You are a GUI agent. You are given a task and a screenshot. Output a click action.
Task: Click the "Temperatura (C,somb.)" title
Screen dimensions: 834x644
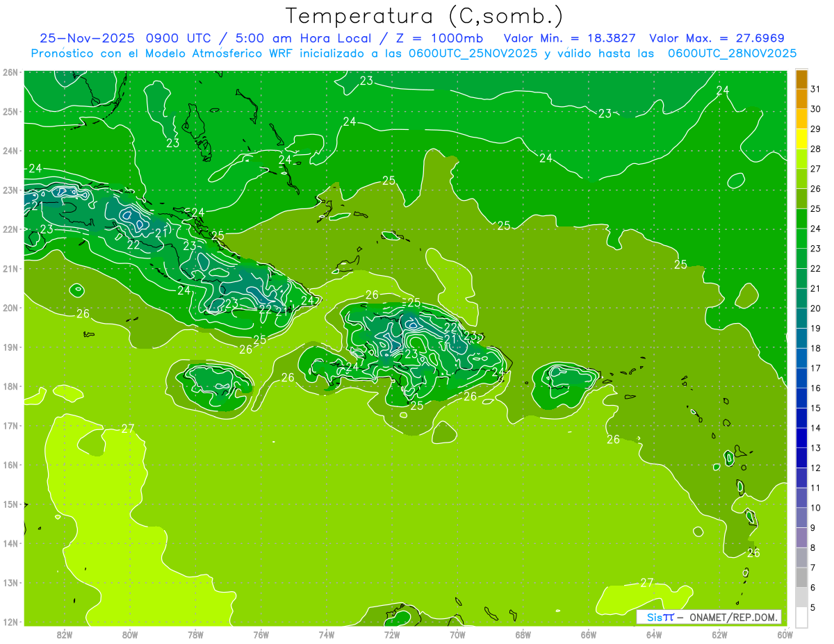pyautogui.click(x=425, y=16)
